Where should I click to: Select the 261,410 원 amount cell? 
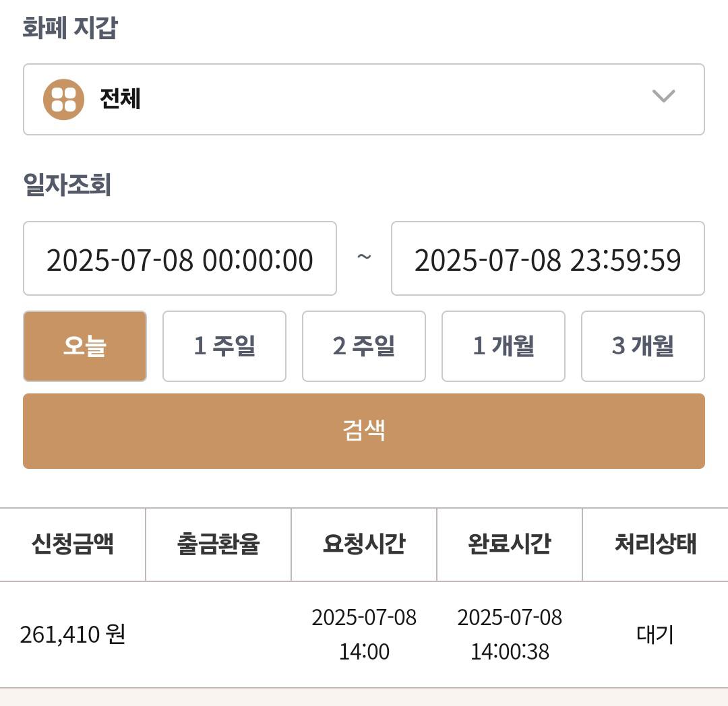[72, 634]
